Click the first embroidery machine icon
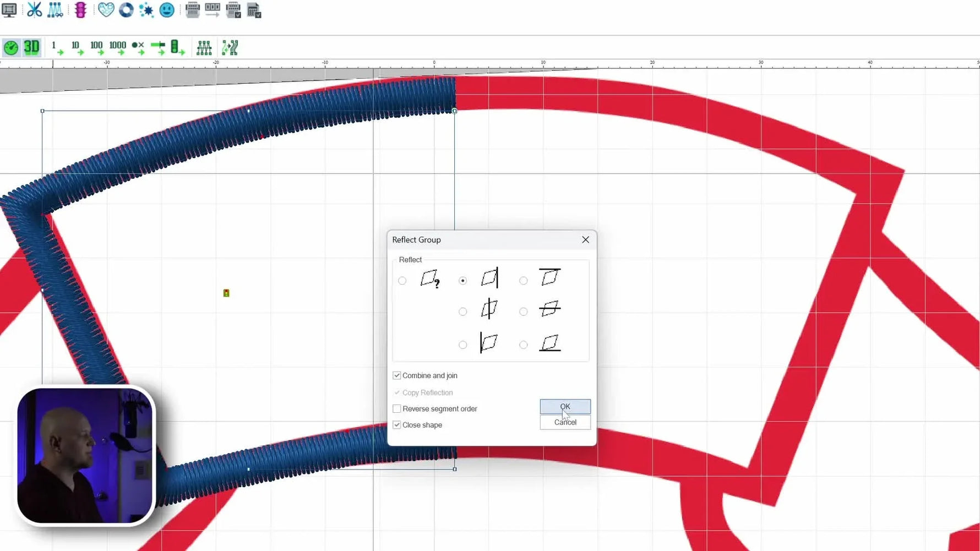 tap(192, 10)
